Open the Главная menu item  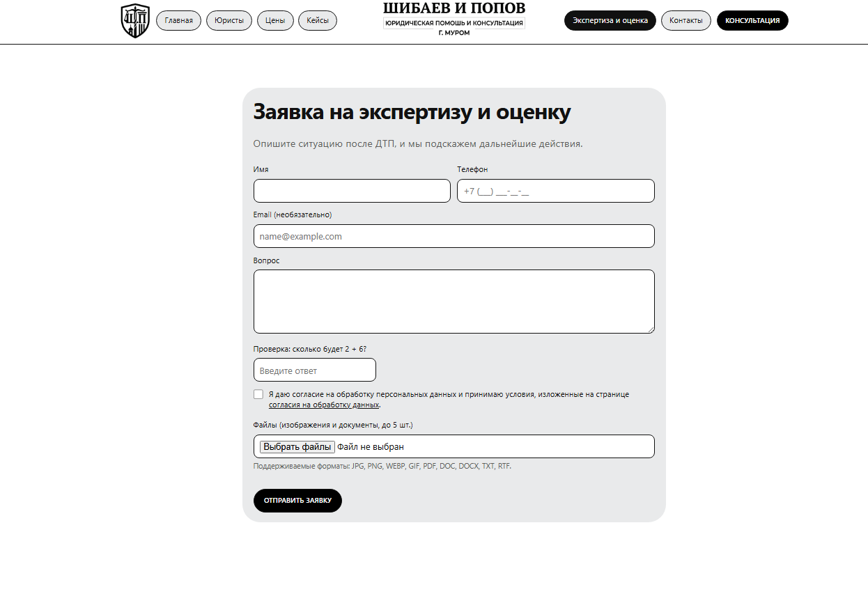pyautogui.click(x=179, y=21)
